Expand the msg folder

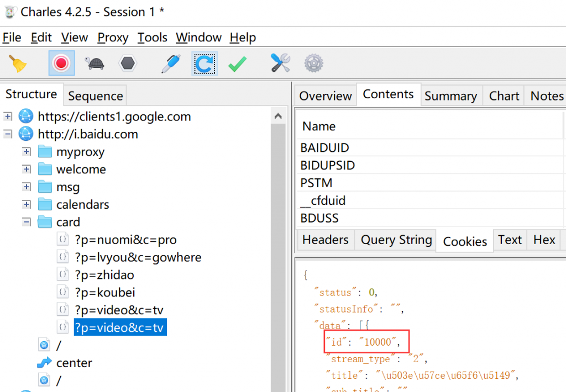tap(27, 187)
